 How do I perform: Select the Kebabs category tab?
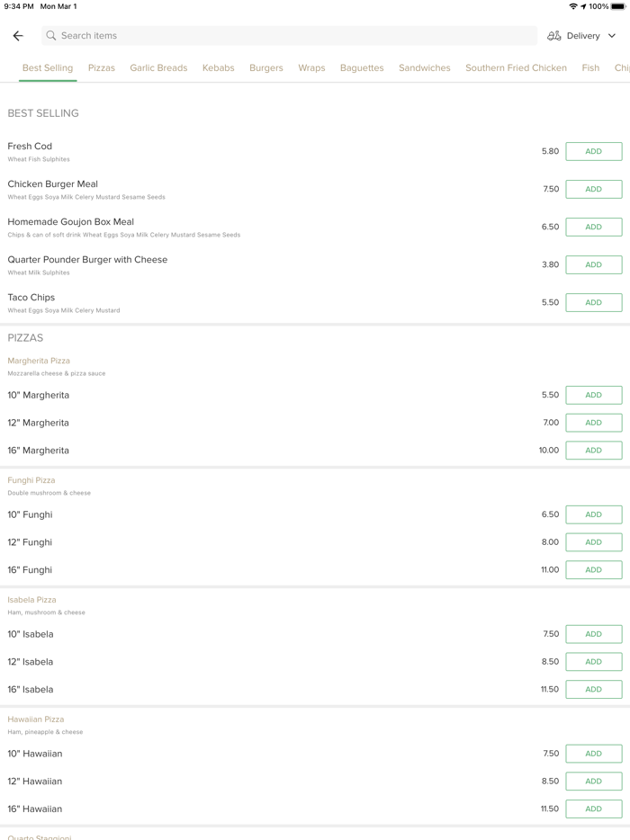[218, 68]
